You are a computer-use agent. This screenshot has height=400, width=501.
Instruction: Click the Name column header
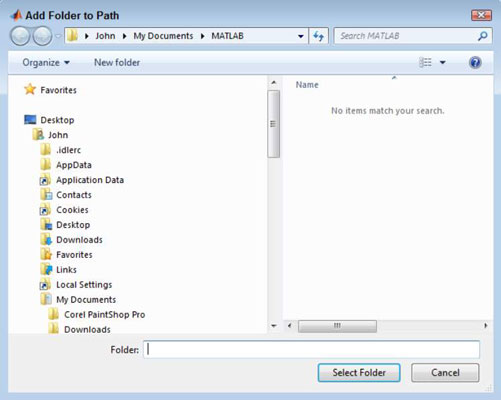click(x=307, y=85)
